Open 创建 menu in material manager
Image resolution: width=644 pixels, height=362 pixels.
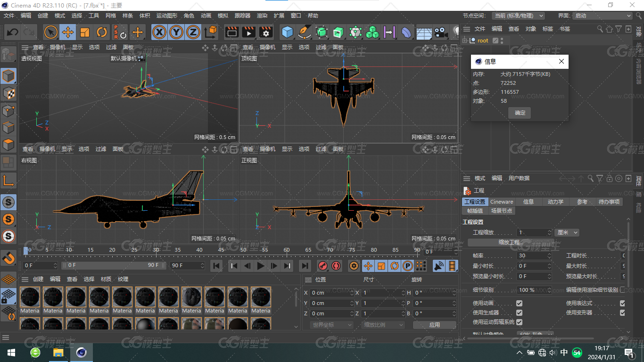tap(38, 279)
